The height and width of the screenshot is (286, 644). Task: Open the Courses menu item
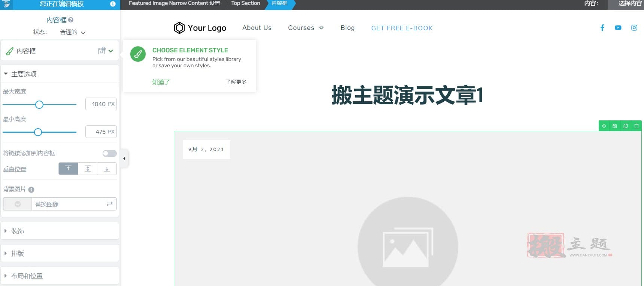(301, 28)
